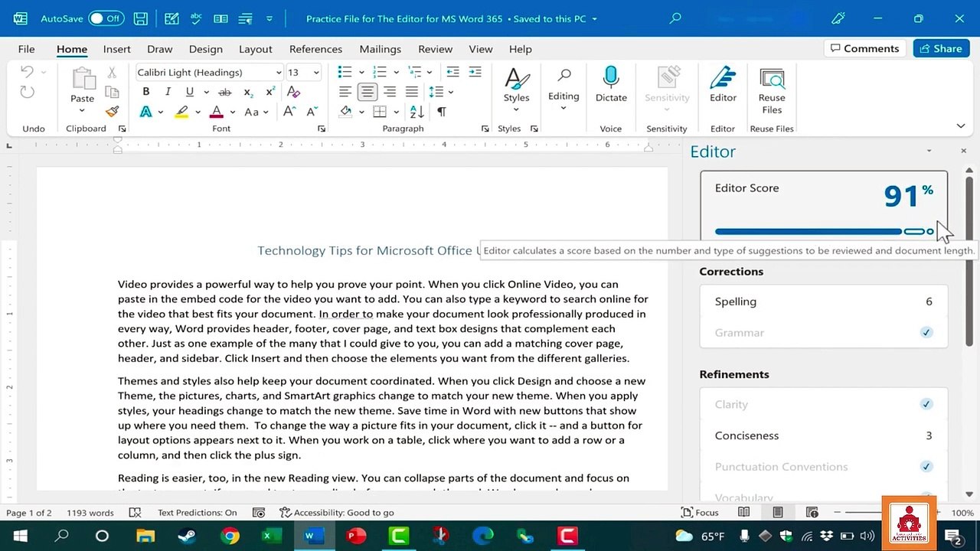Switch to Web Layout view
980x551 pixels.
tap(812, 513)
